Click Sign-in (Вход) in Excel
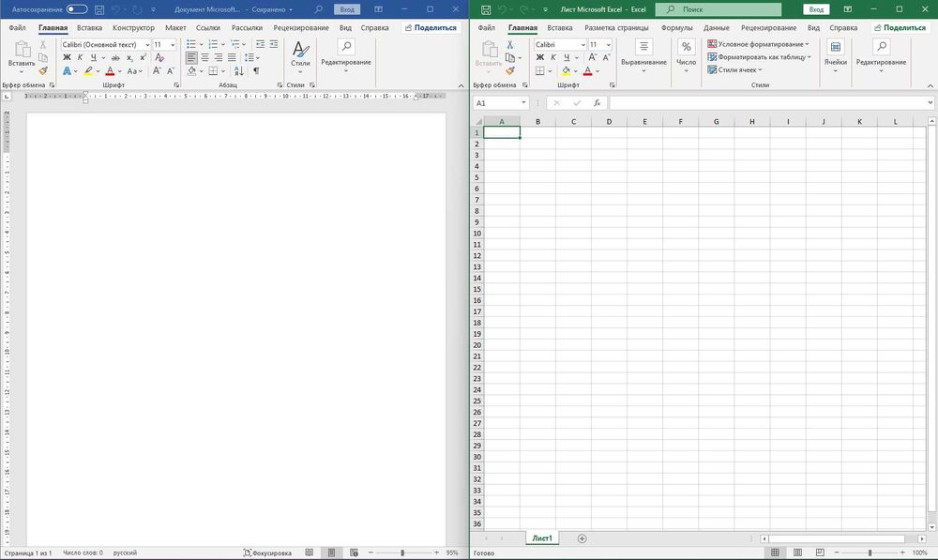 (816, 9)
